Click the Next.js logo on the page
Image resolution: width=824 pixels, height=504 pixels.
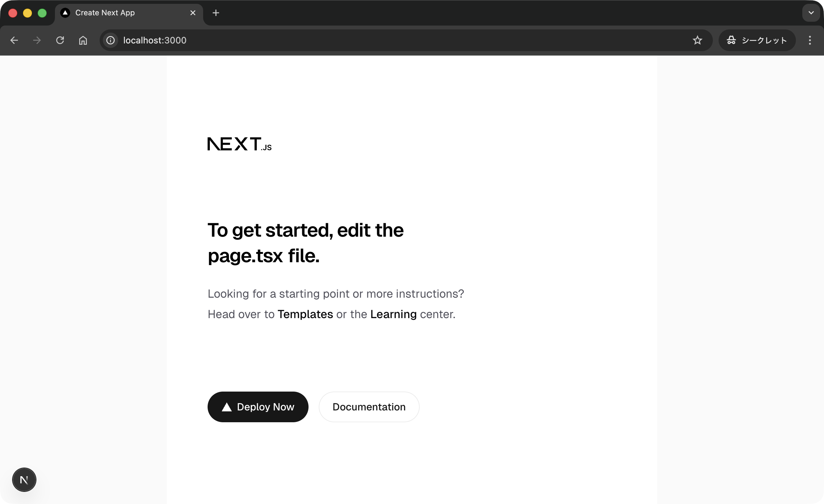240,144
